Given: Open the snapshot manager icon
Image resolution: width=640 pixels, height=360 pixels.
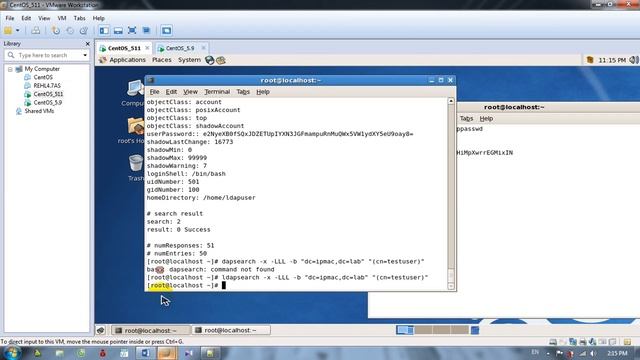Looking at the screenshot, I should (x=84, y=31).
